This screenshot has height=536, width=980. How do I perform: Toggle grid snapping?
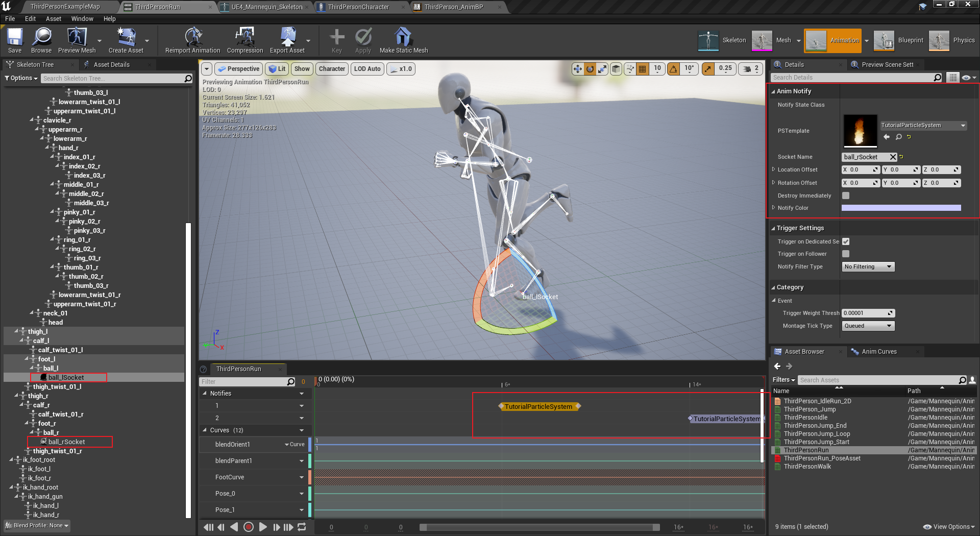click(x=643, y=69)
